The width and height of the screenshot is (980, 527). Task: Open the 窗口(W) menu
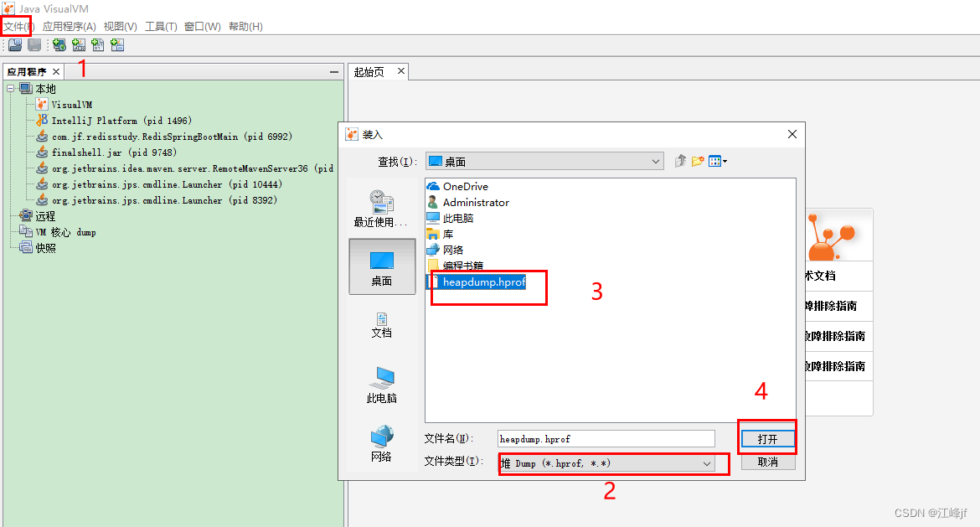pyautogui.click(x=203, y=26)
